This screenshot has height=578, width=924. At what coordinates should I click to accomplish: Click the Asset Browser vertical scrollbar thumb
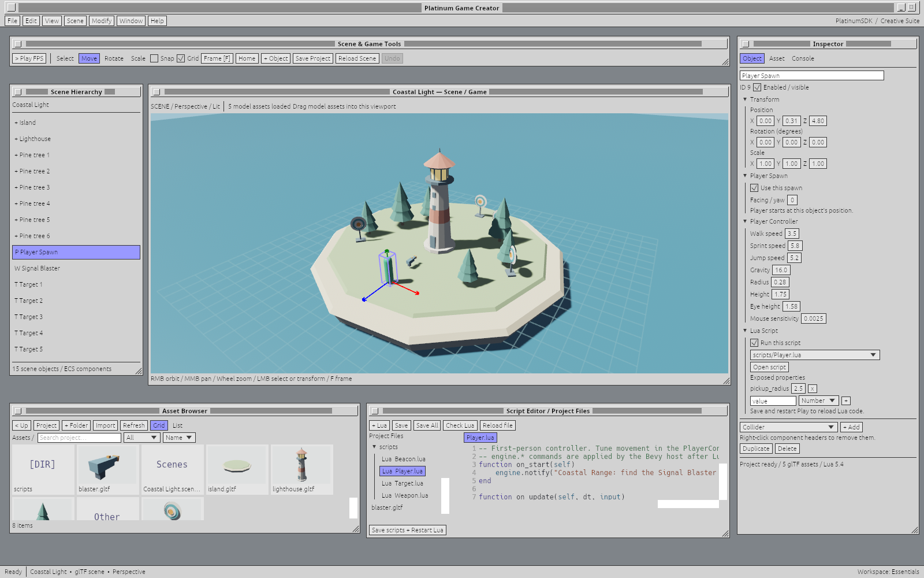coord(353,508)
